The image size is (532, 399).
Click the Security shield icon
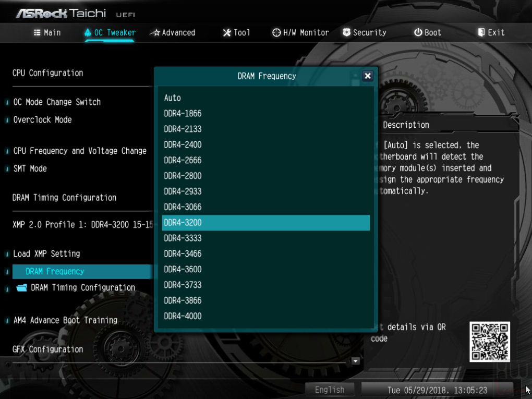tap(346, 32)
